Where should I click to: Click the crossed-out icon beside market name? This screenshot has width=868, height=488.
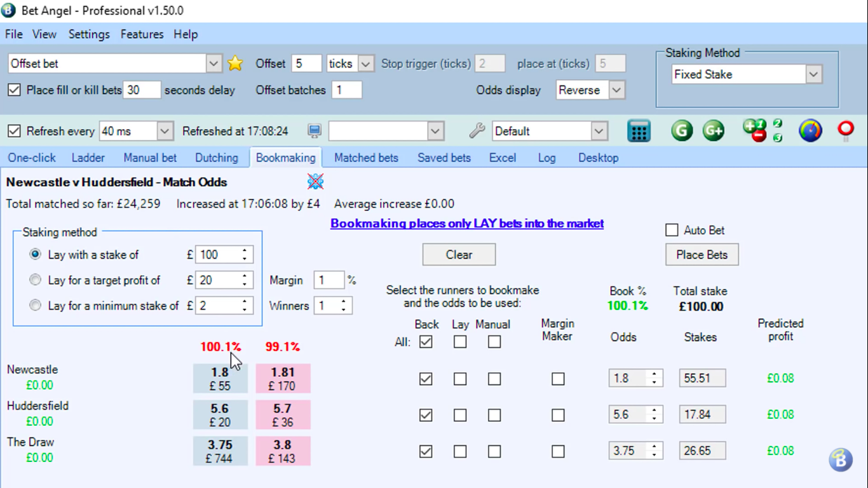coord(316,182)
